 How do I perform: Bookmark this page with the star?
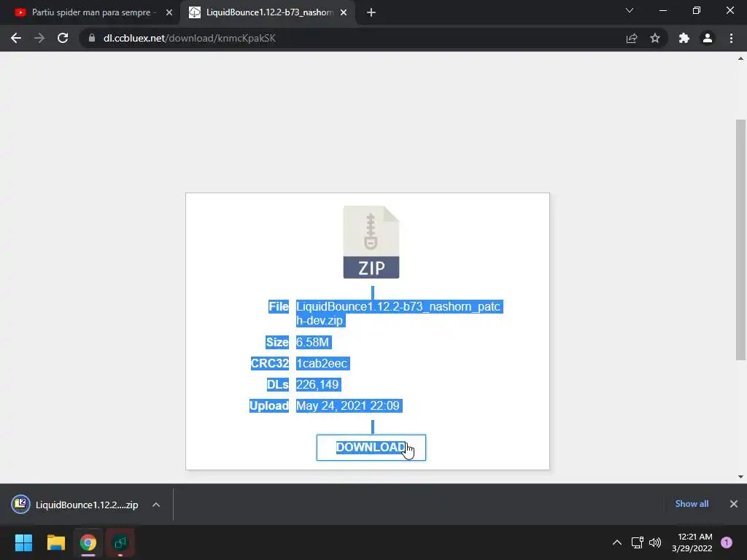tap(655, 38)
